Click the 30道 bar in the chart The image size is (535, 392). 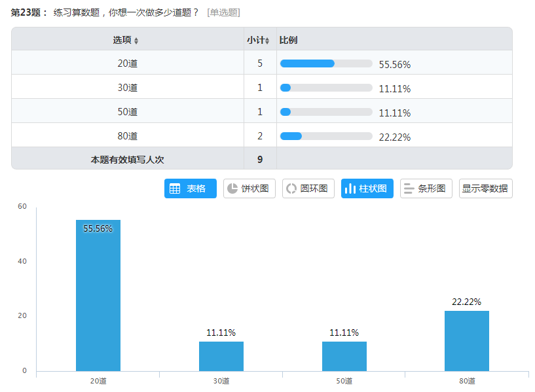(221, 356)
